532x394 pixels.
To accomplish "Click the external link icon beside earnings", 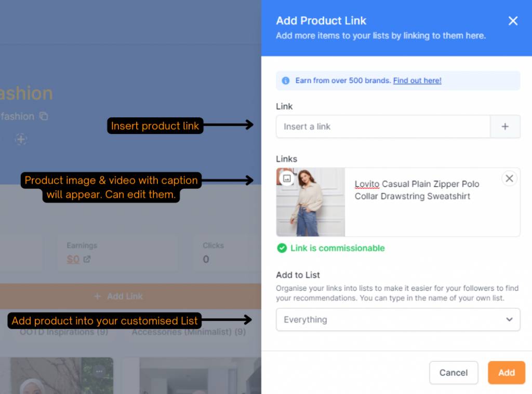I will coord(87,259).
